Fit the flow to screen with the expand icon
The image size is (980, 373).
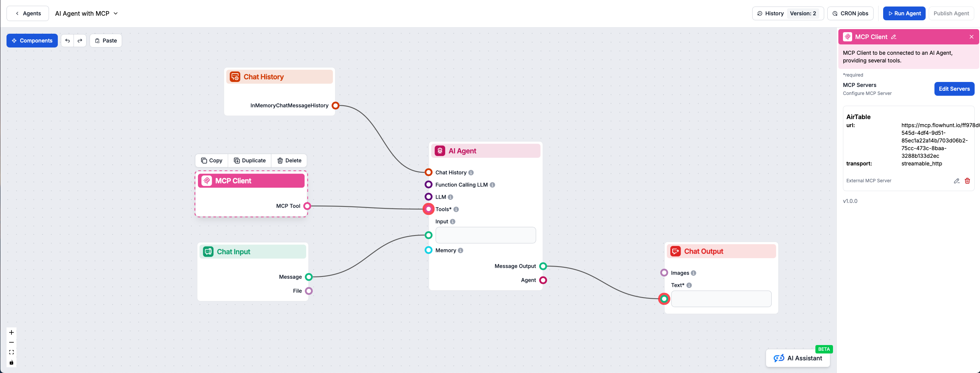click(x=11, y=352)
